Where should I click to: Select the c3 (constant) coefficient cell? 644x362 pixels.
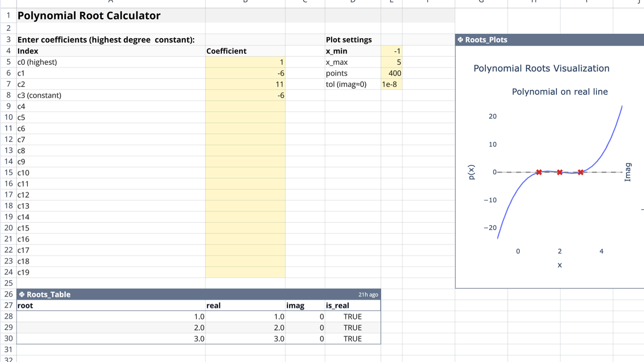click(246, 96)
